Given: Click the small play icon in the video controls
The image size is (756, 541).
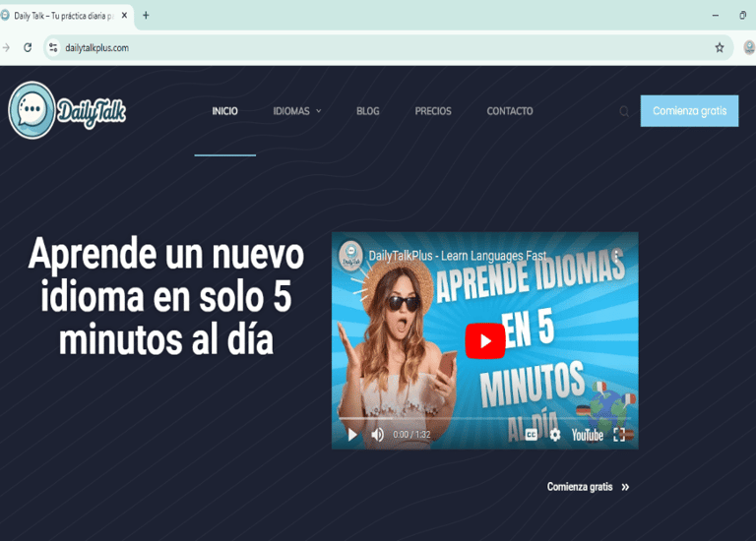Looking at the screenshot, I should [352, 435].
